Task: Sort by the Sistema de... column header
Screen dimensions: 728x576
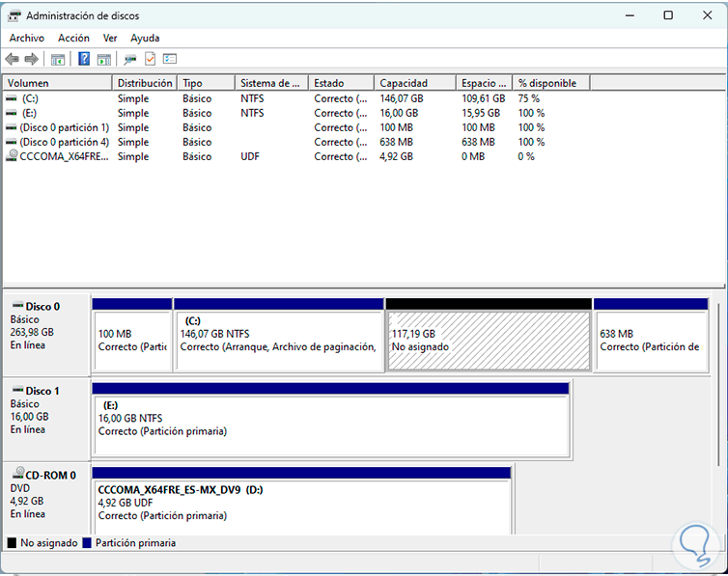Action: pyautogui.click(x=271, y=83)
